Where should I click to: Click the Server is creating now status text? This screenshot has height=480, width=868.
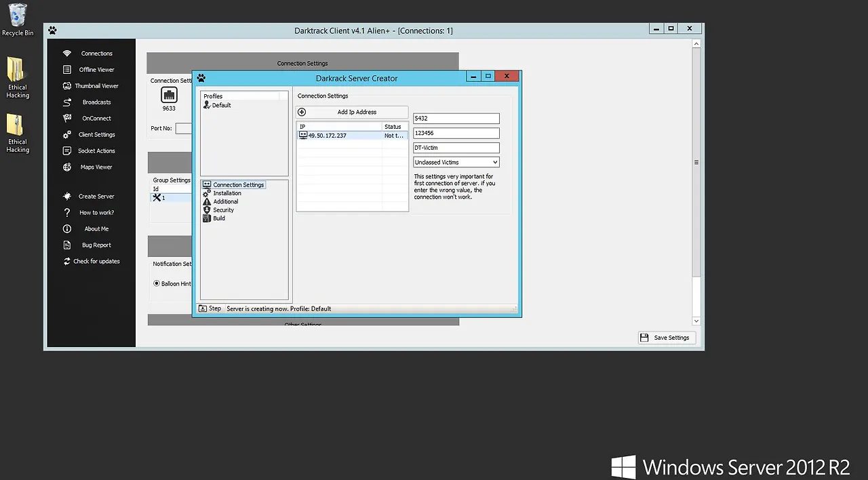pyautogui.click(x=279, y=308)
